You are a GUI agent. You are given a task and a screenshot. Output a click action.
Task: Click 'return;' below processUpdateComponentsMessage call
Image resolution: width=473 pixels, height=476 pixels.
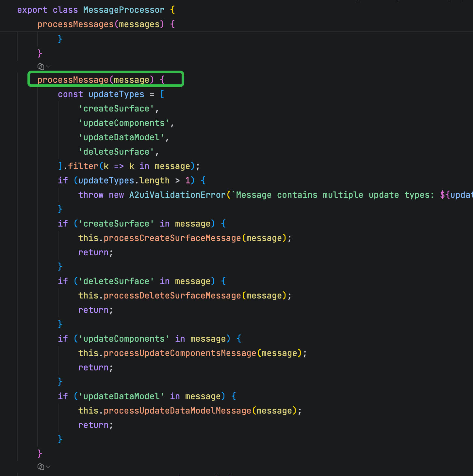pos(96,367)
